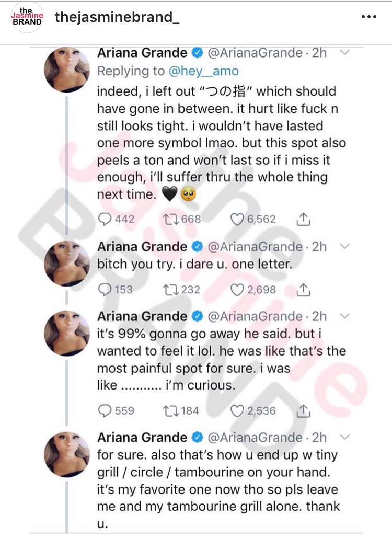Expand the chevron on the 'one letter' tweet

pos(344,246)
